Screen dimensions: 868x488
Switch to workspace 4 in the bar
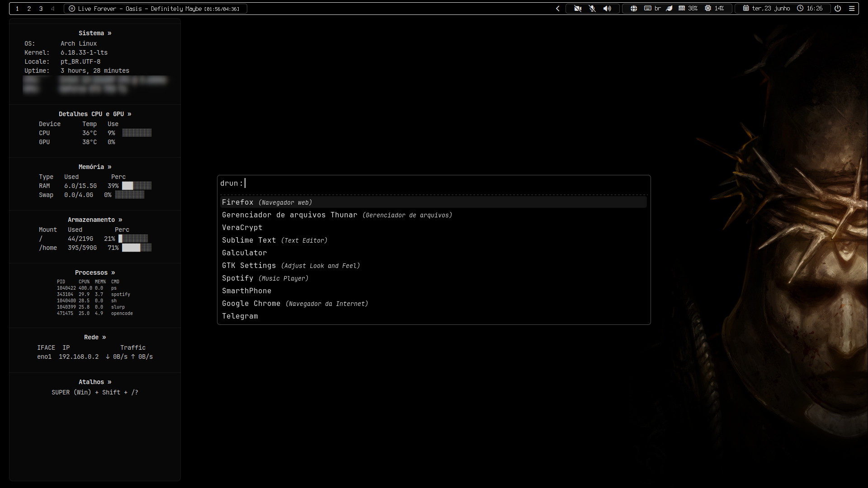(x=52, y=9)
